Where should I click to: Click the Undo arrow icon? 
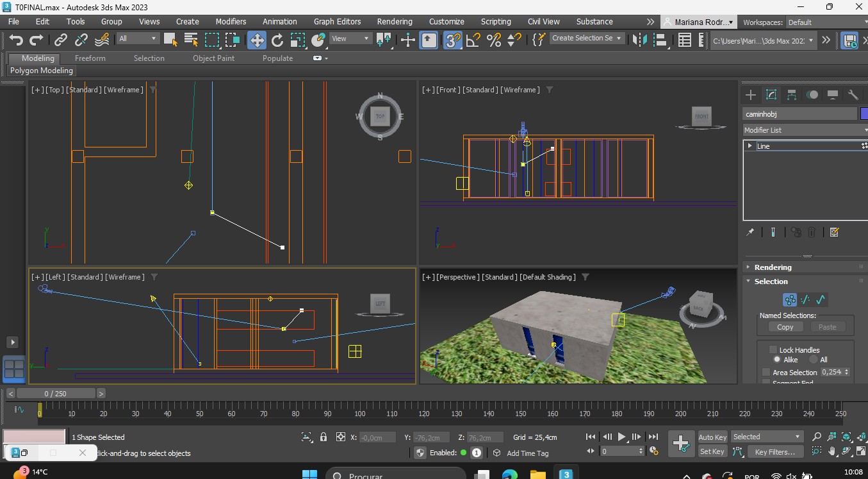[x=16, y=40]
